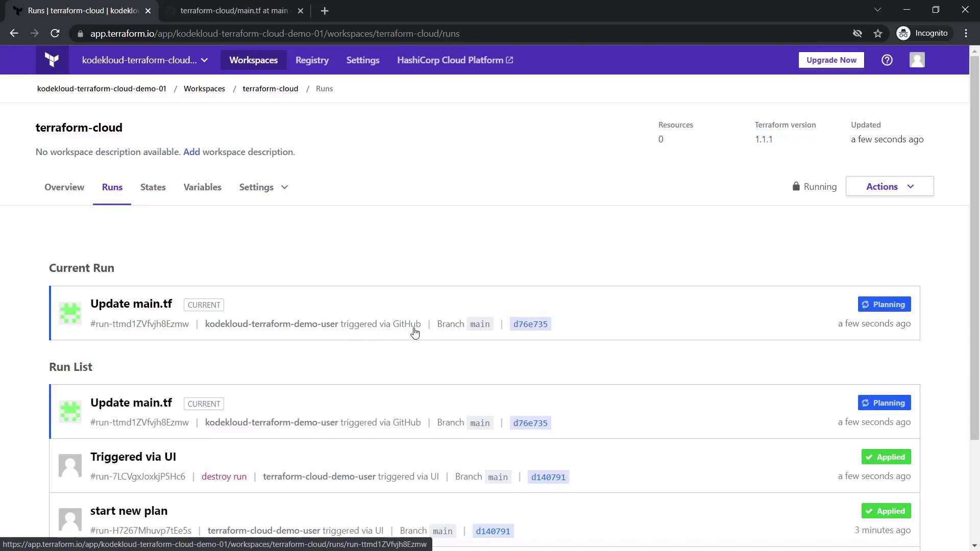Open commit d76e735 link in current run
Image resolution: width=980 pixels, height=551 pixels.
[530, 324]
